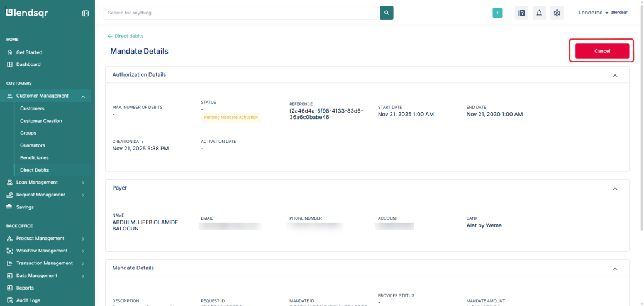The image size is (644, 306).
Task: Collapse the Mandate Details section chevron
Action: point(615,268)
